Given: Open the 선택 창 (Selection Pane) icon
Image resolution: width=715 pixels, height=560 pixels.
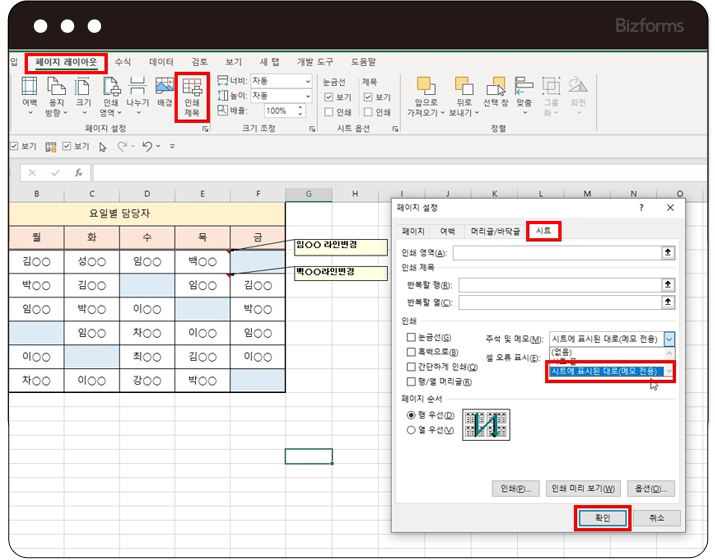Looking at the screenshot, I should 495,92.
